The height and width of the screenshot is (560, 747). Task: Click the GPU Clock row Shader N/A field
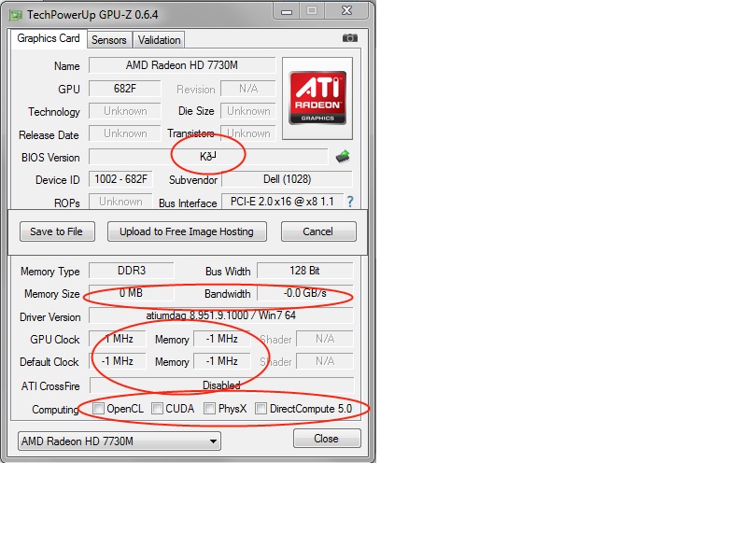(x=325, y=339)
